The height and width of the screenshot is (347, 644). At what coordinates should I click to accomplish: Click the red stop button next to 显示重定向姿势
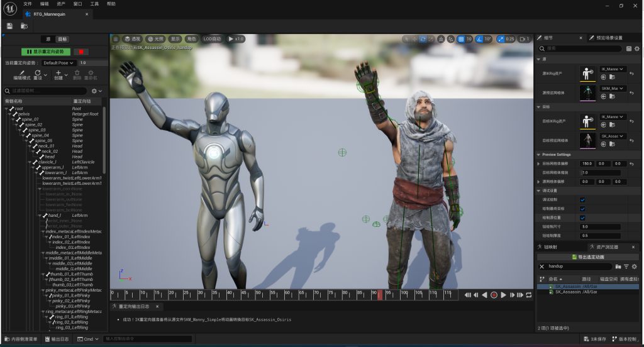[x=81, y=52]
